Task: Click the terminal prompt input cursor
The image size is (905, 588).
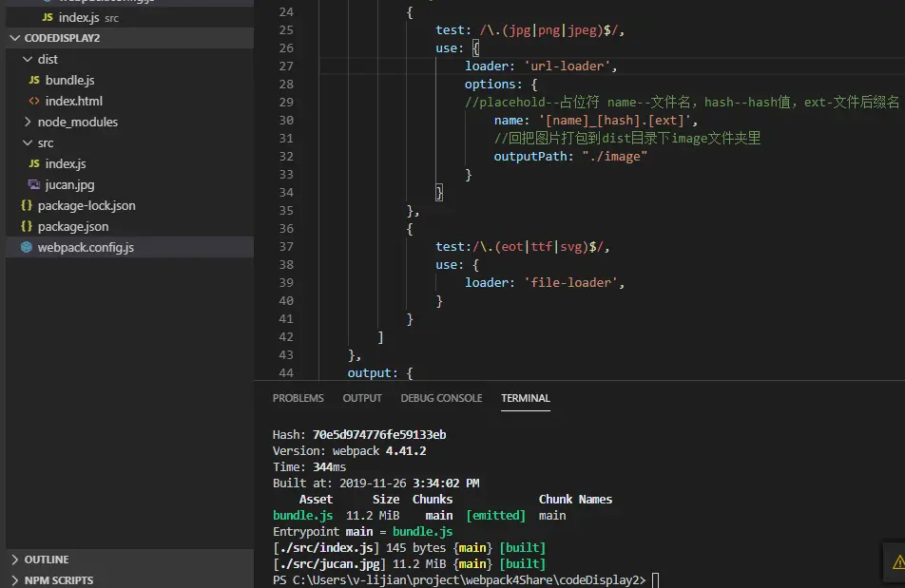Action: (x=655, y=580)
